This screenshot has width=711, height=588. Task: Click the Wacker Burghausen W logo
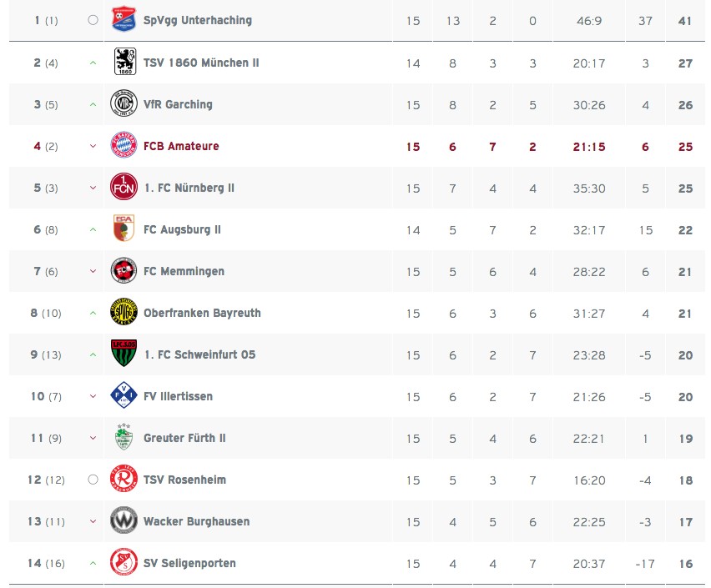[x=124, y=520]
